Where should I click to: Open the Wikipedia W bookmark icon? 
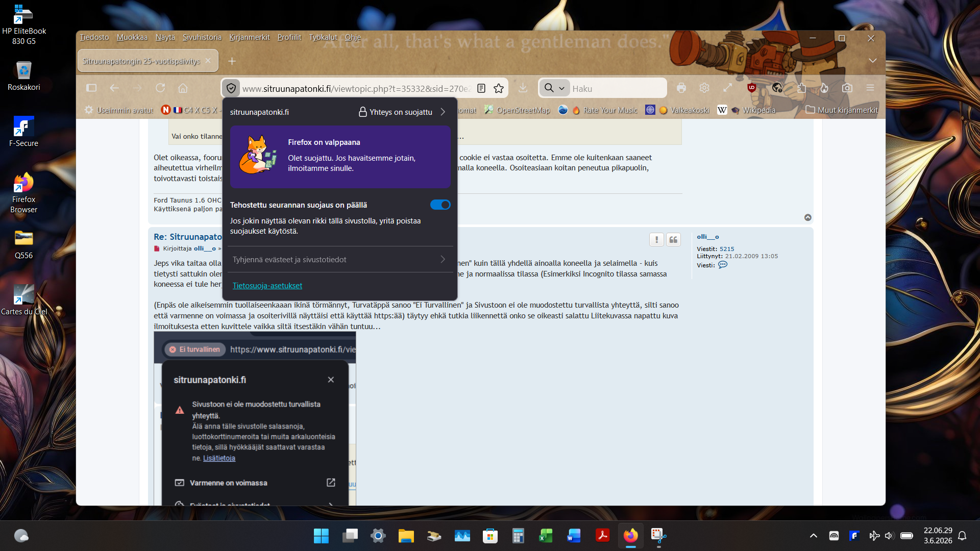tap(722, 110)
